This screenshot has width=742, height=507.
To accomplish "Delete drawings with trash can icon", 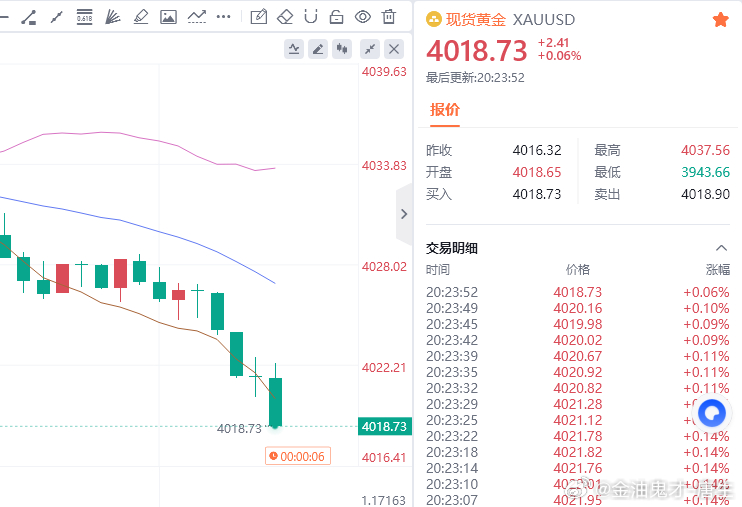I will [389, 17].
